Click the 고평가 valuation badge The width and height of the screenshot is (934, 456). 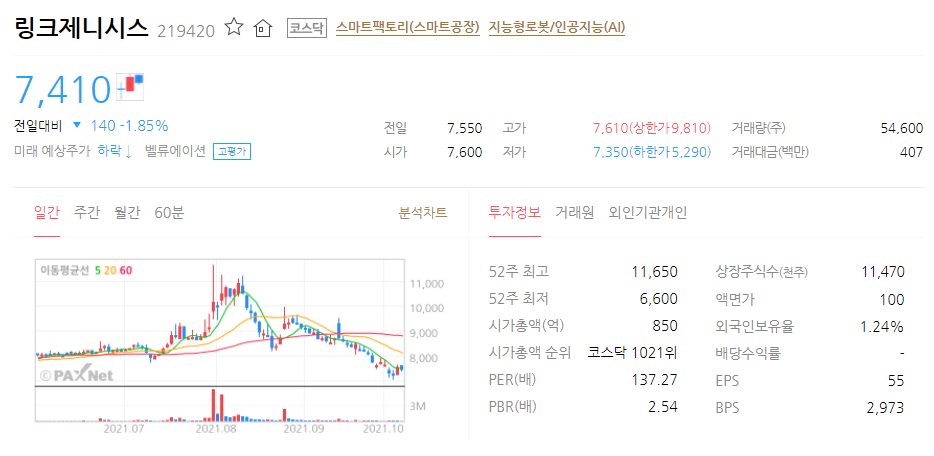coord(232,152)
